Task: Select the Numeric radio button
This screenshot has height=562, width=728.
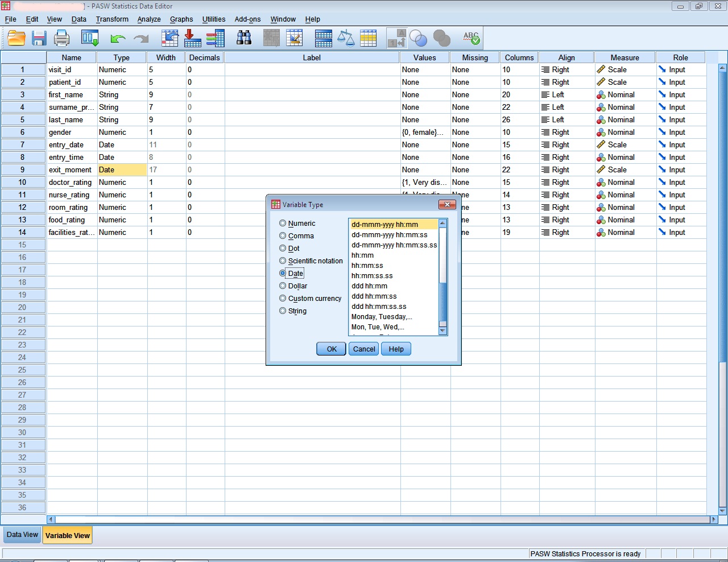Action: click(x=283, y=224)
